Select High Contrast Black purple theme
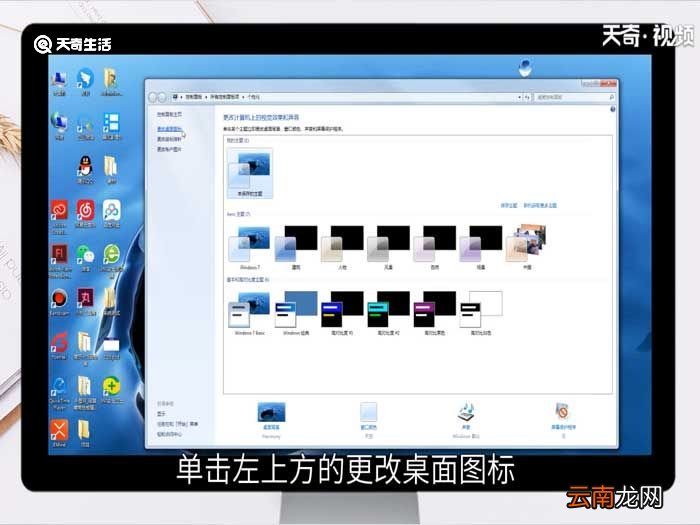The image size is (700, 525). tap(435, 313)
